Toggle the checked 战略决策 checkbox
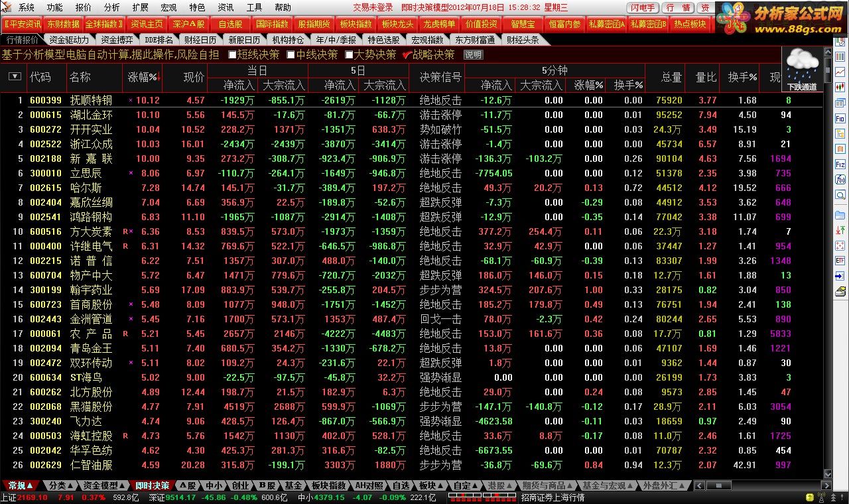Screen dimensions: 849x504 pos(407,54)
